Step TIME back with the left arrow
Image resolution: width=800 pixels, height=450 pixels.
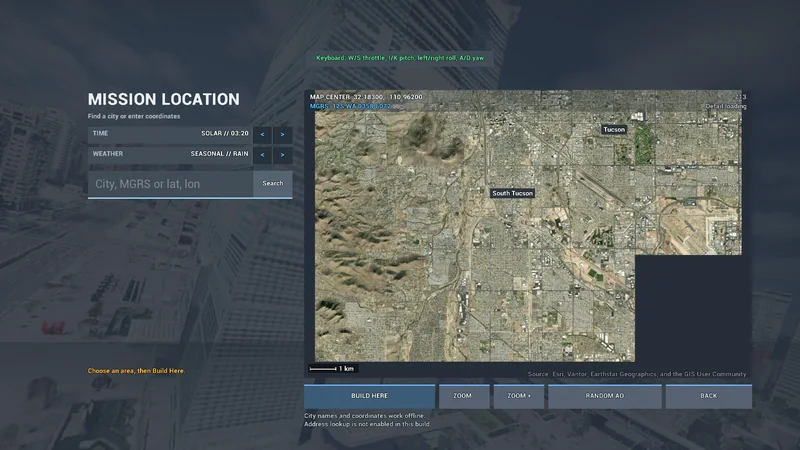[x=262, y=135]
